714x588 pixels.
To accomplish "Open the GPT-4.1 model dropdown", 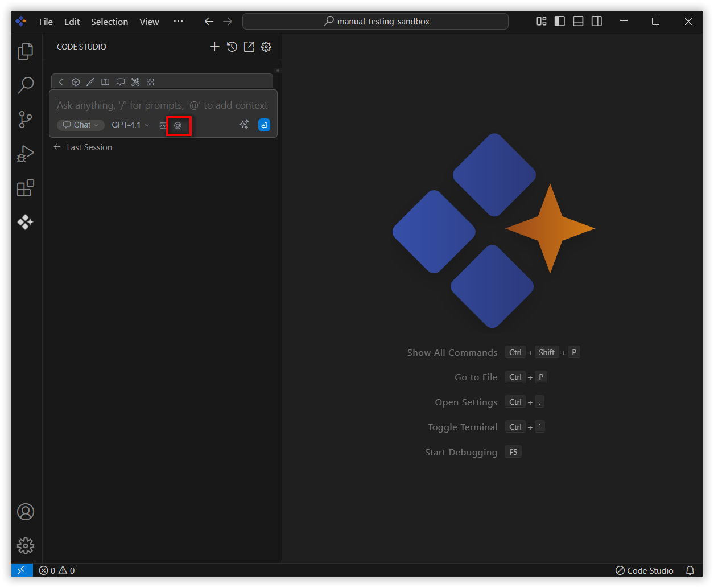I will 130,125.
